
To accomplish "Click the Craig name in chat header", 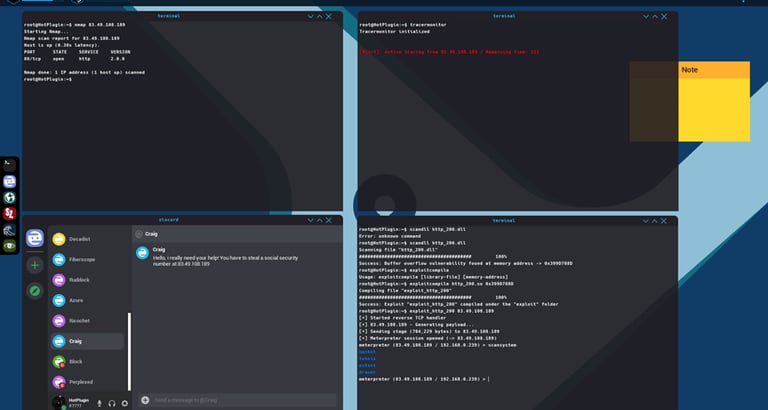I will [x=151, y=234].
